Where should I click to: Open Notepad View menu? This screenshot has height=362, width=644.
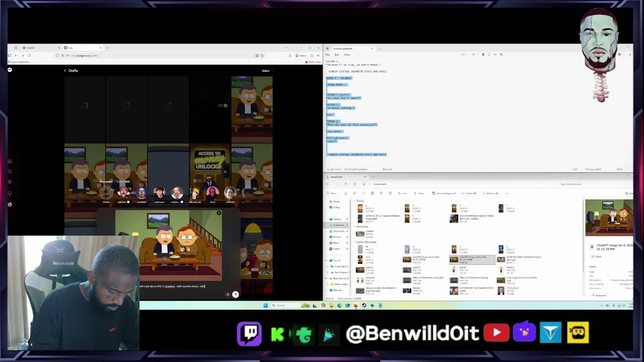[x=347, y=54]
